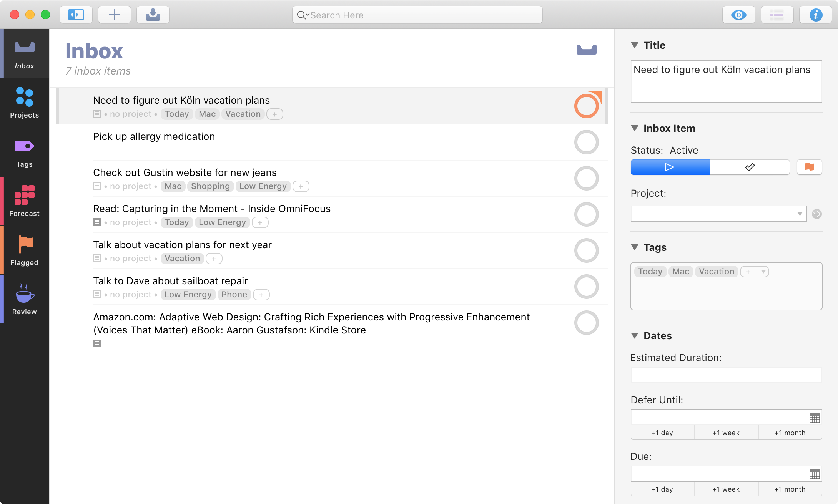Check off the Köln vacation task
Image resolution: width=838 pixels, height=504 pixels.
586,106
